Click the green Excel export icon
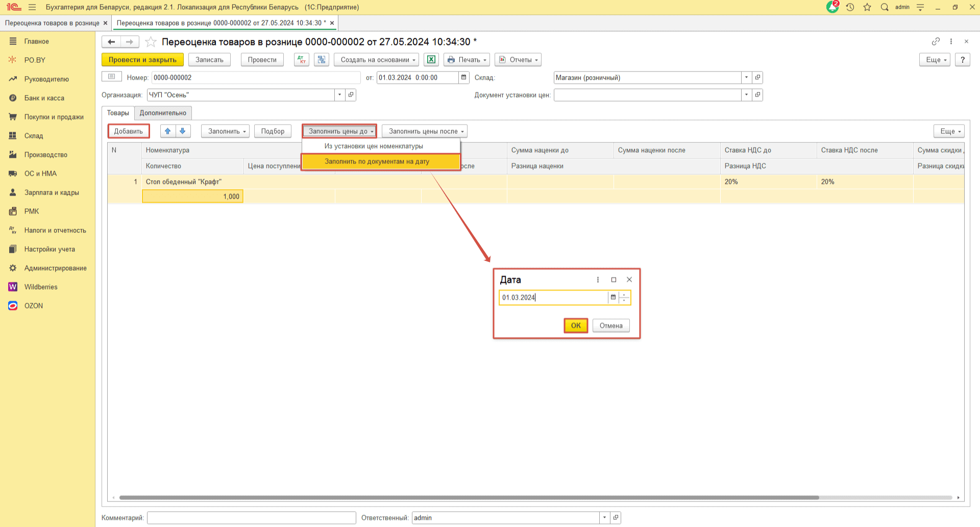Image resolution: width=980 pixels, height=527 pixels. 431,60
